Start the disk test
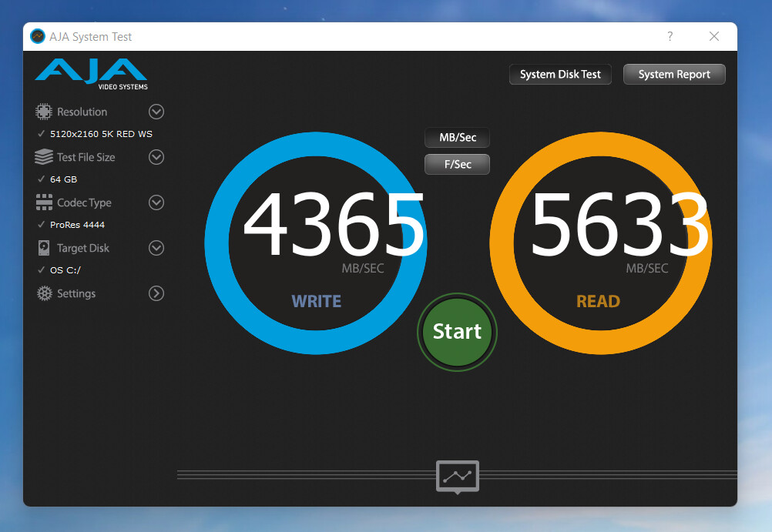 pos(457,332)
